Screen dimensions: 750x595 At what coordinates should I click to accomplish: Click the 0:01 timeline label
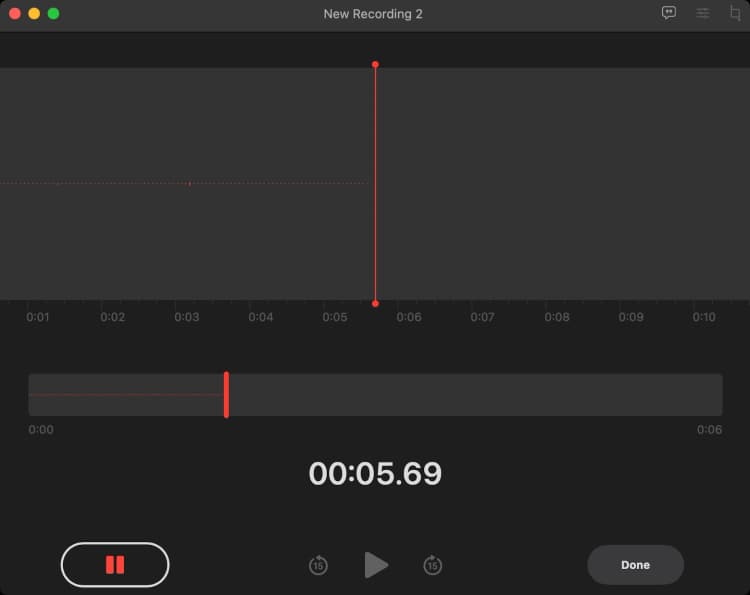(38, 317)
